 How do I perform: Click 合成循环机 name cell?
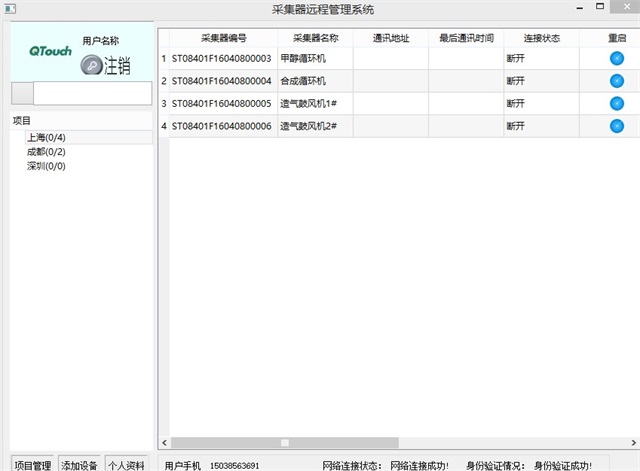pyautogui.click(x=316, y=81)
